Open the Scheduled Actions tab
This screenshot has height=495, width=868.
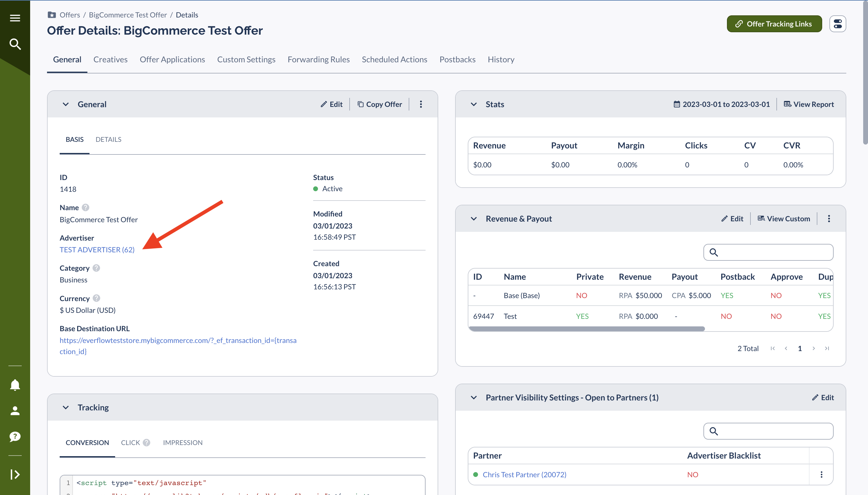pyautogui.click(x=395, y=60)
